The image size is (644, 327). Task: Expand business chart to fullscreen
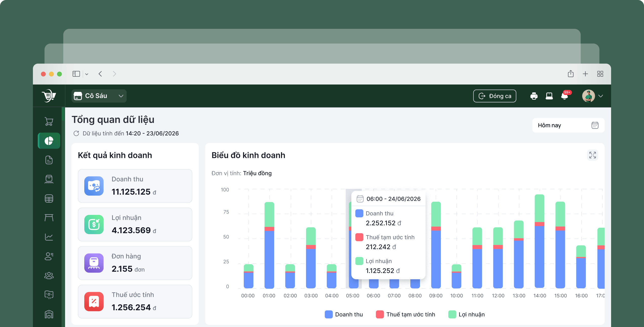coord(592,155)
